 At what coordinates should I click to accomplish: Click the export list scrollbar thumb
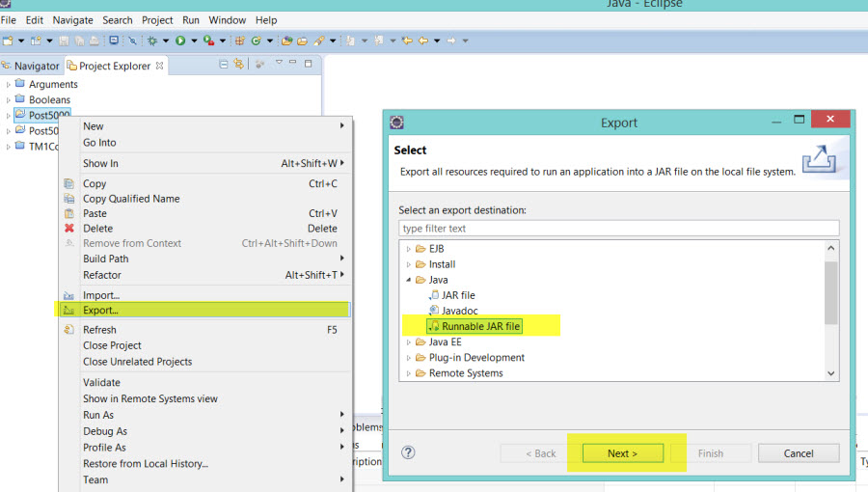[831, 292]
